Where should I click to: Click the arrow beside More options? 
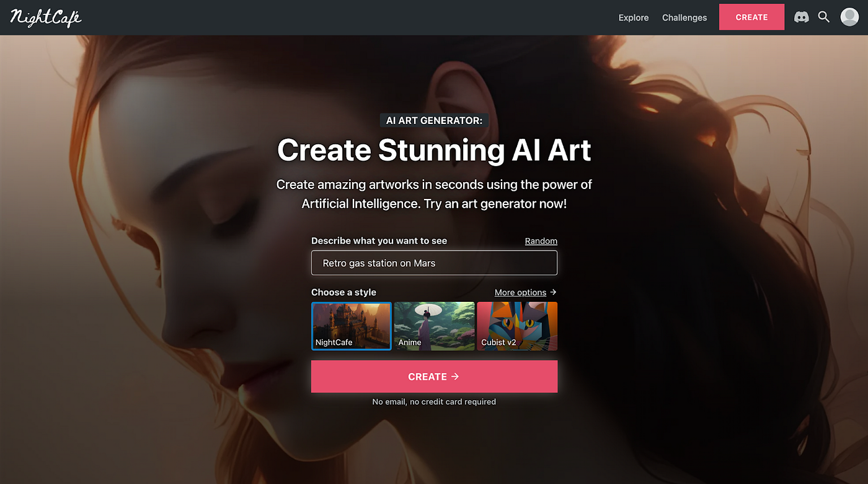click(553, 292)
